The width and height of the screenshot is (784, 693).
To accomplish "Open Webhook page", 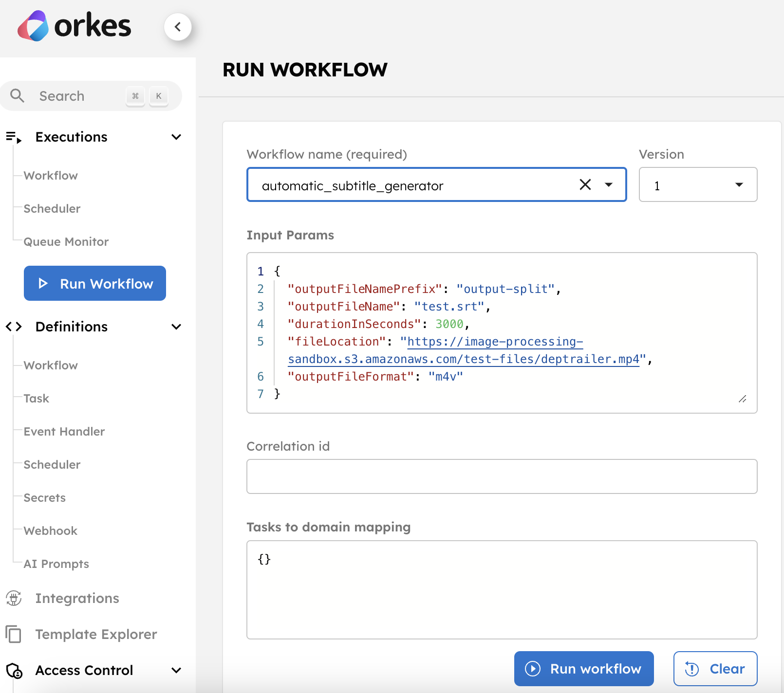I will click(51, 531).
